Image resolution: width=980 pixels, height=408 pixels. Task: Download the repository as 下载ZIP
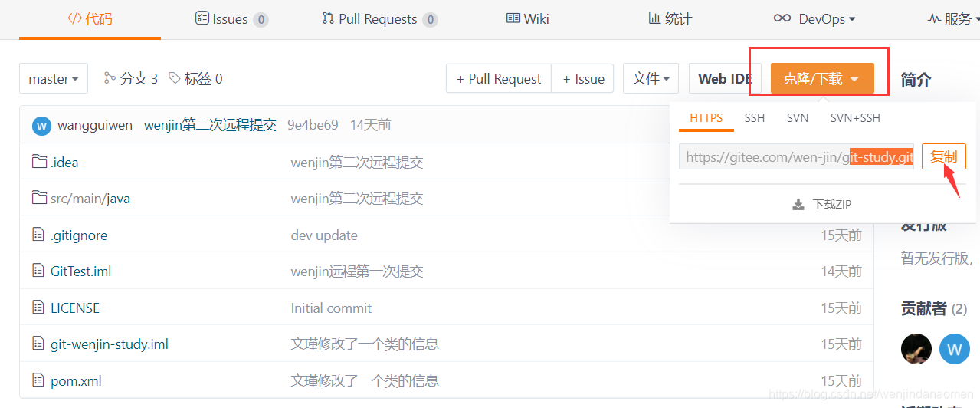tap(822, 205)
